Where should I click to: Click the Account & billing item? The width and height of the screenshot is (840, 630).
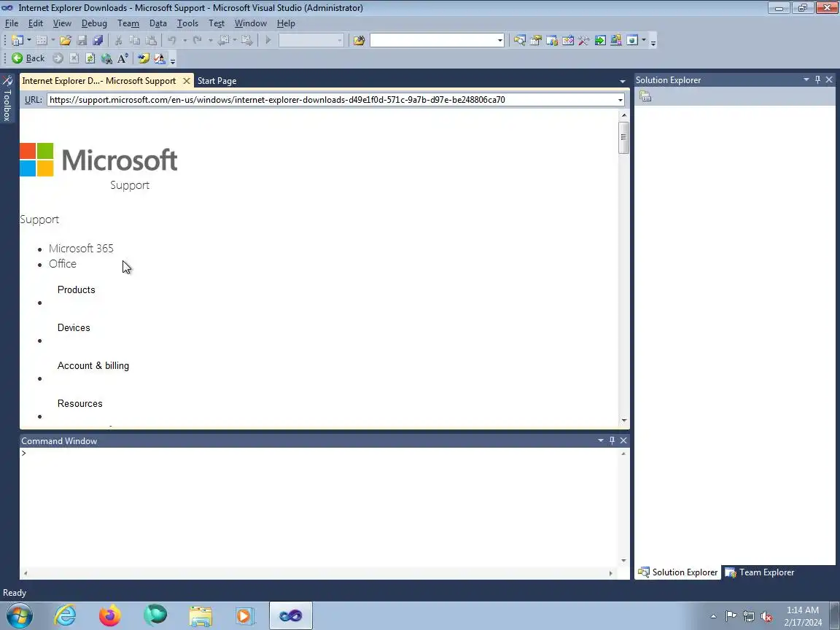[x=93, y=366]
